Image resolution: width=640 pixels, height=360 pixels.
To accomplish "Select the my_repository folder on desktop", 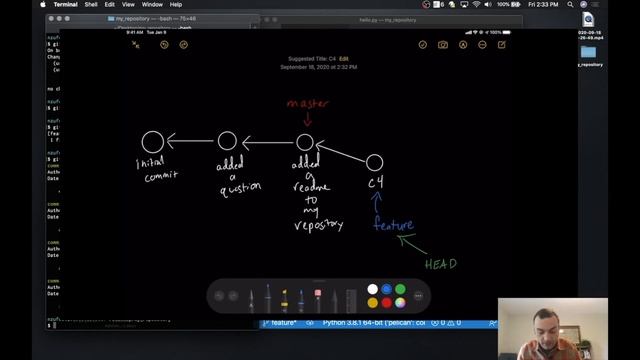I will 589,56.
